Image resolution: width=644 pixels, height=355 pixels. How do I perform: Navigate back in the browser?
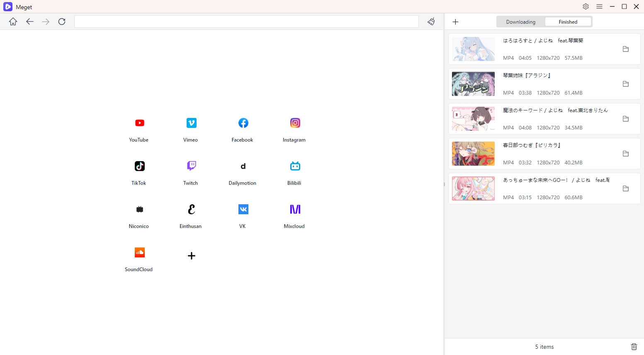29,22
